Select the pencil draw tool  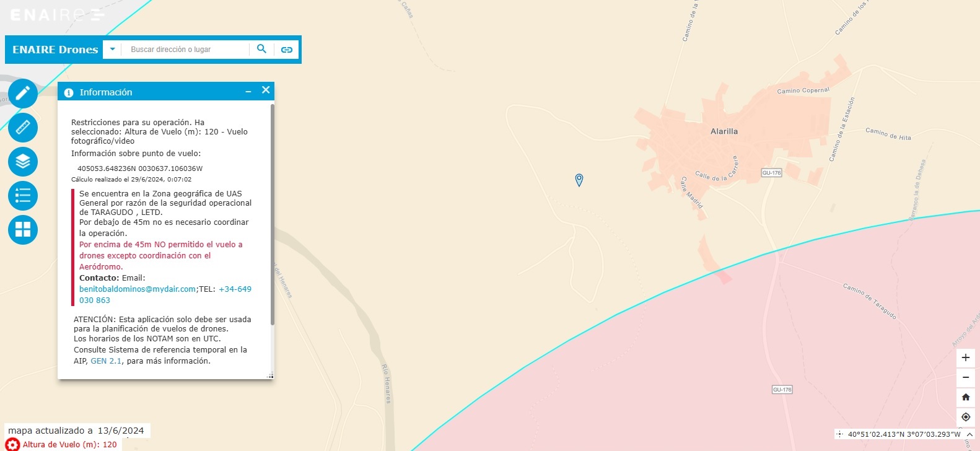[23, 94]
